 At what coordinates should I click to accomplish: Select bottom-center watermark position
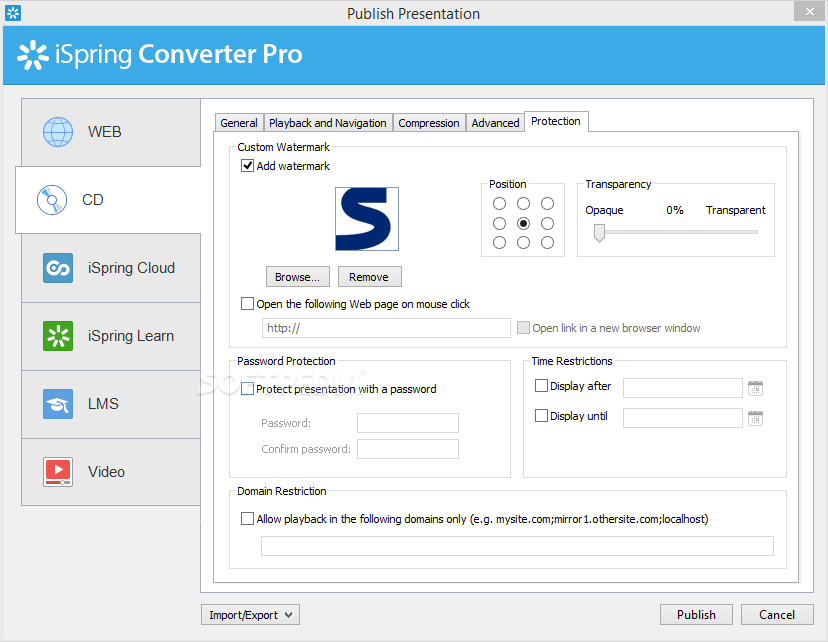coord(523,242)
